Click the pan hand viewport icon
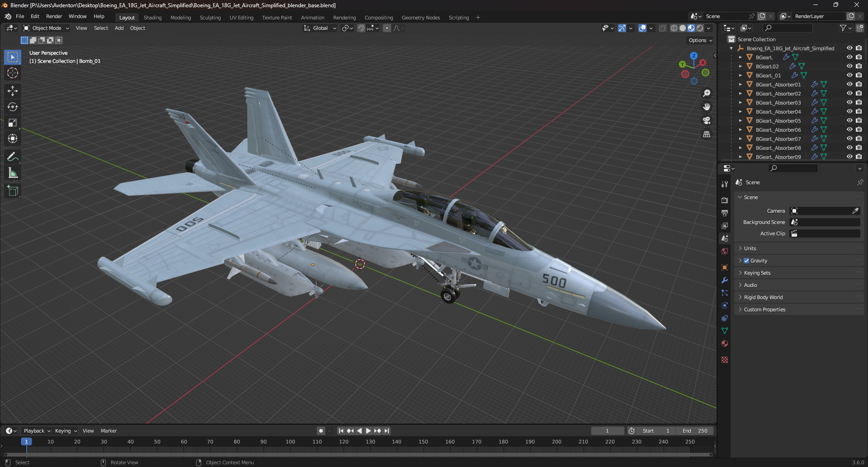868x467 pixels. (707, 107)
